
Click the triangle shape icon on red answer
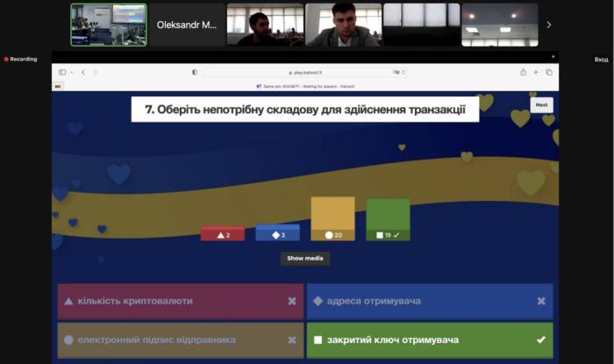[x=68, y=301]
